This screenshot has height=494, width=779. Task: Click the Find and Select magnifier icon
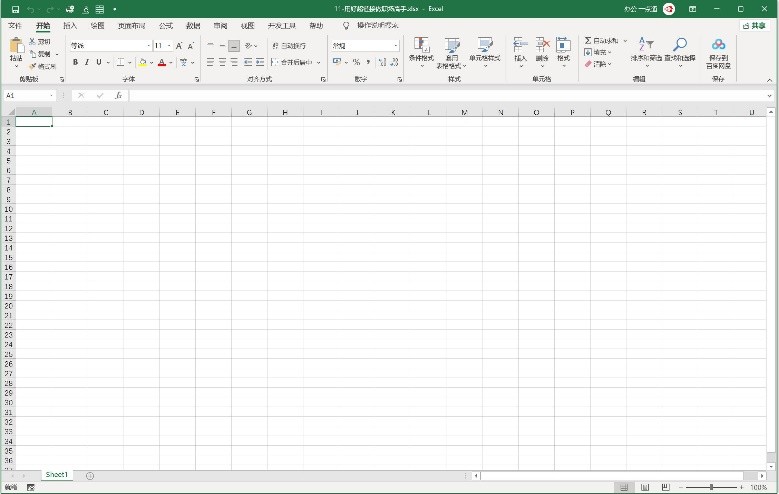point(679,45)
